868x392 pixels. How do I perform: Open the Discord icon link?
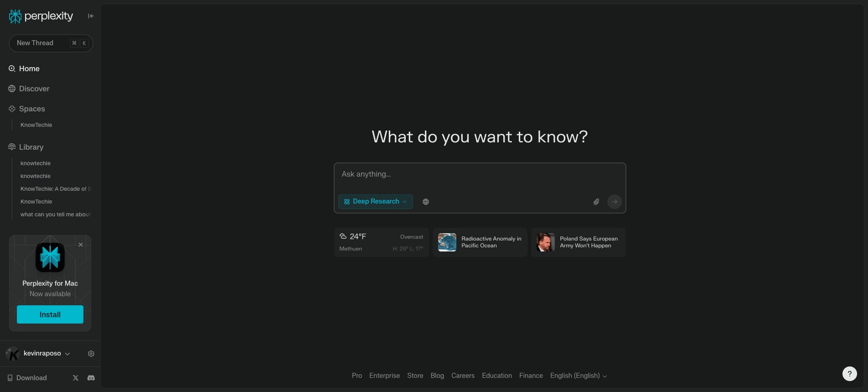point(91,378)
